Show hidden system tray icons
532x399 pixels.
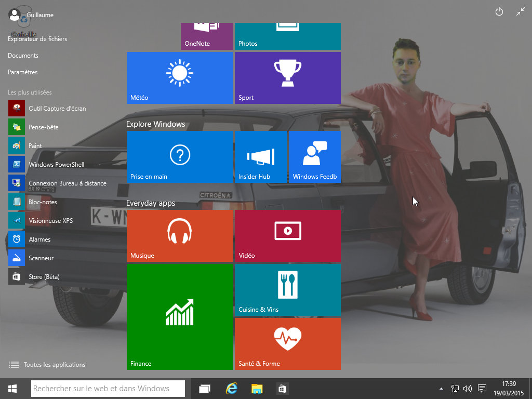[442, 389]
